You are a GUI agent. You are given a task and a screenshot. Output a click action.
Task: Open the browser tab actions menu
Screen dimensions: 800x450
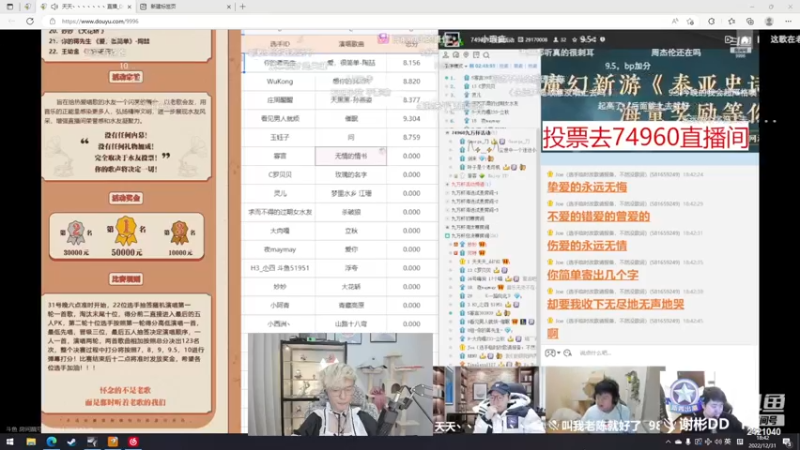click(x=10, y=7)
